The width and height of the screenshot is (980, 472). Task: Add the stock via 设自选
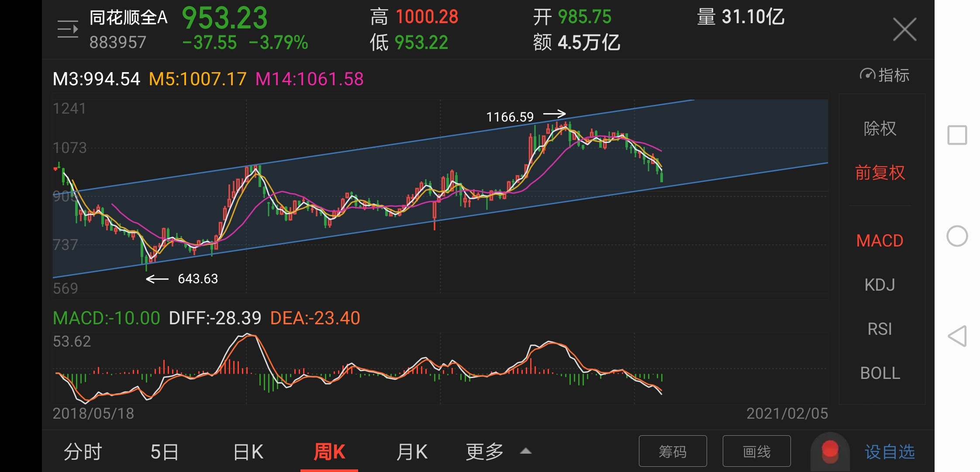[x=890, y=451]
